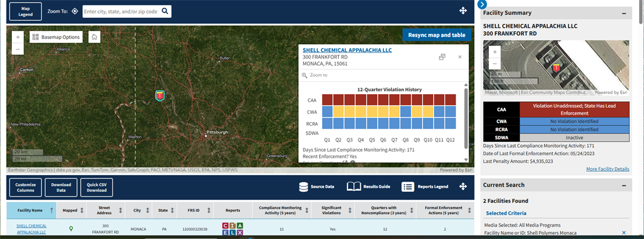Open More Facility Details link
The image size is (644, 239).
(x=607, y=169)
